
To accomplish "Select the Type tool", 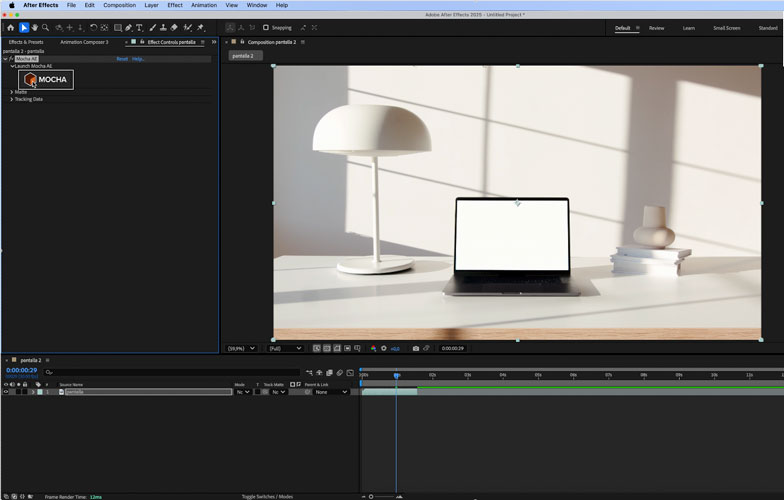I will 139,28.
